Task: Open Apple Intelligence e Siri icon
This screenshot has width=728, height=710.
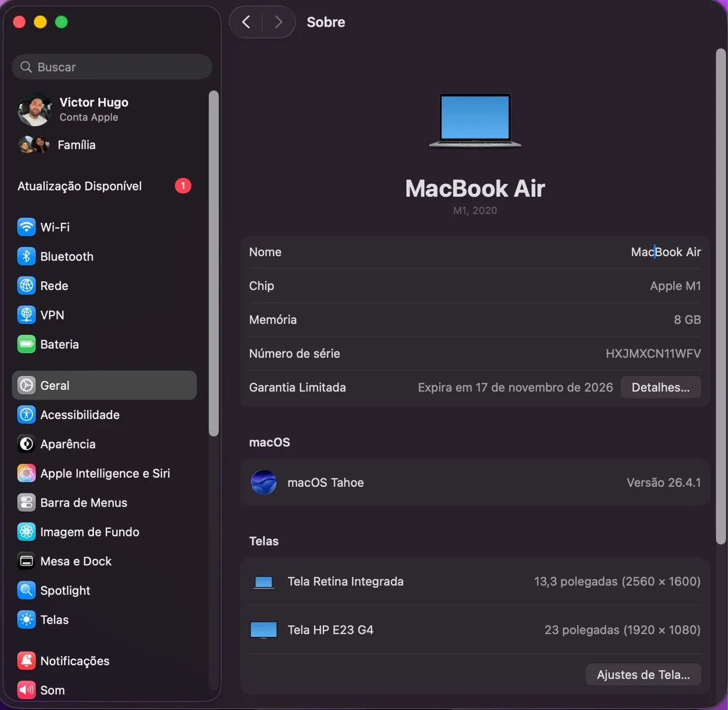Action: [26, 473]
